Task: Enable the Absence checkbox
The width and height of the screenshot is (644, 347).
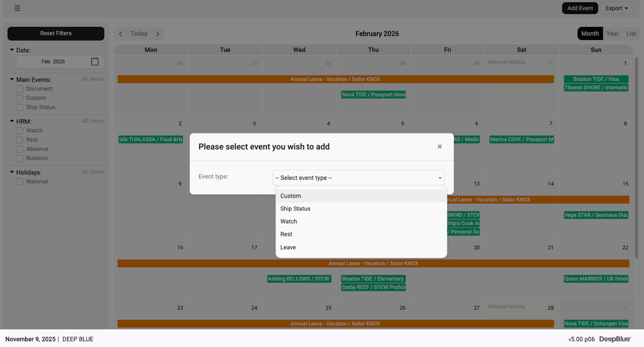Action: pos(20,149)
